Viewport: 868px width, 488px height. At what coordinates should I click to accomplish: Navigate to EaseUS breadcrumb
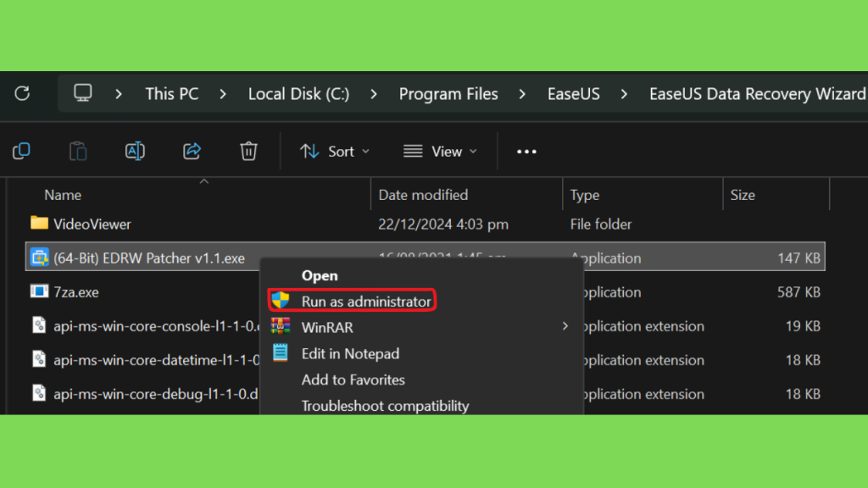(574, 94)
